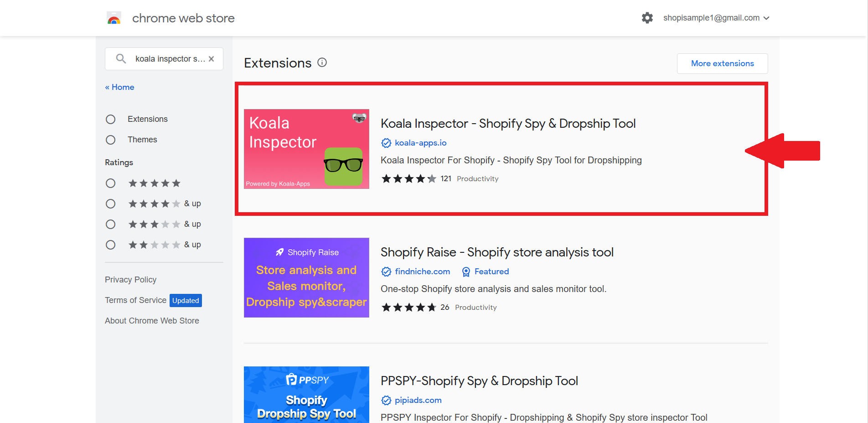This screenshot has height=423, width=868.
Task: Open Shopify Raise - store analysis tool title
Action: coord(497,252)
